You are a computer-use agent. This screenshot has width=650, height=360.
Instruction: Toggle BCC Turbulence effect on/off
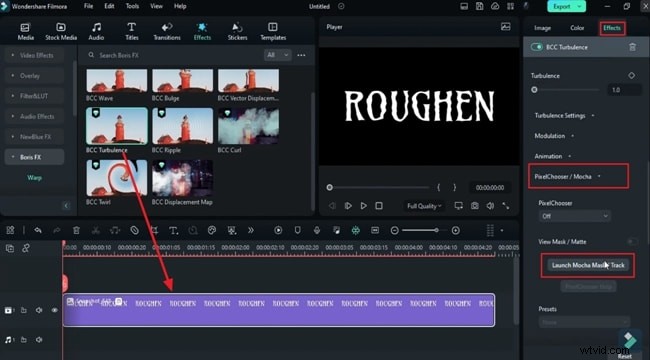click(x=536, y=47)
